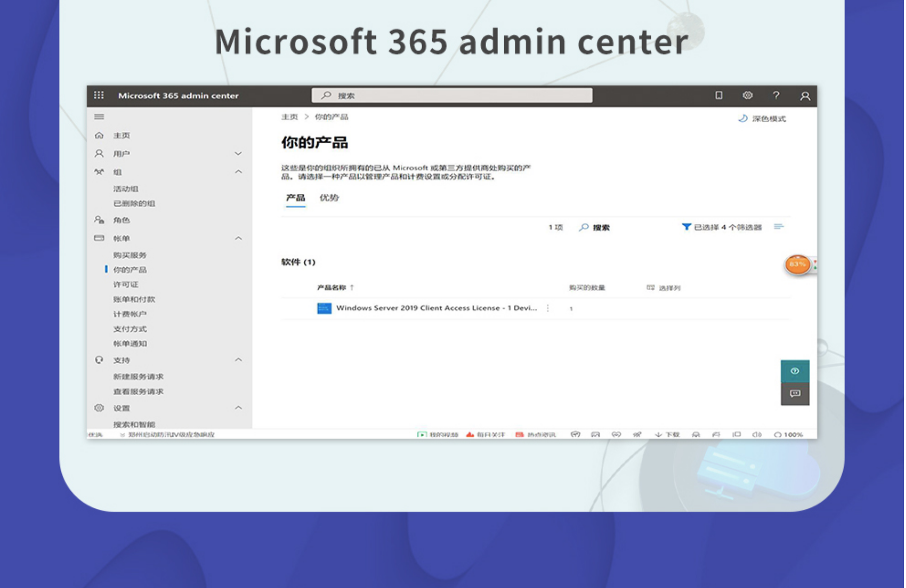This screenshot has width=906, height=588.
Task: Open 新建服务请求 in the sidebar
Action: (138, 377)
